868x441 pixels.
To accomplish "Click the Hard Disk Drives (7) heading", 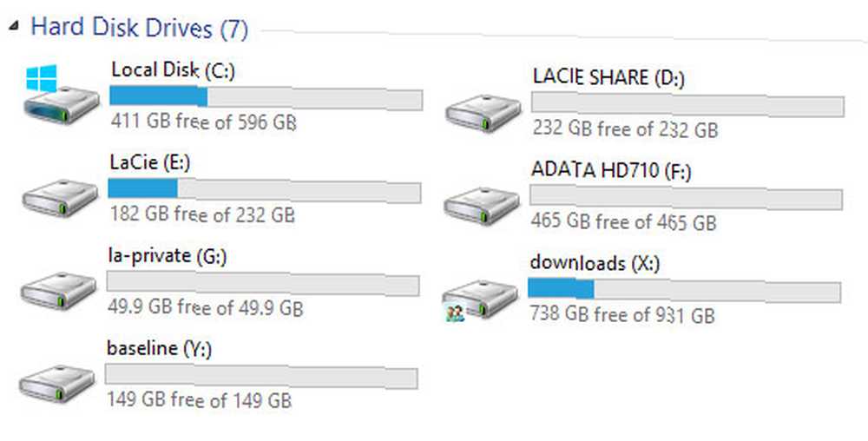I will (139, 28).
